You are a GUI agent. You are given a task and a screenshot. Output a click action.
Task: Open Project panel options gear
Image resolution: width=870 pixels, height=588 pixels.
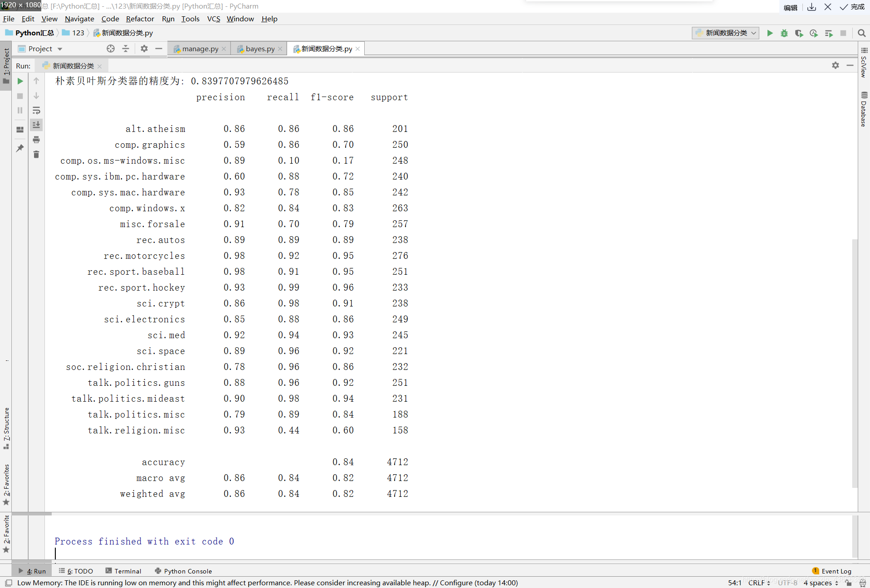[144, 49]
